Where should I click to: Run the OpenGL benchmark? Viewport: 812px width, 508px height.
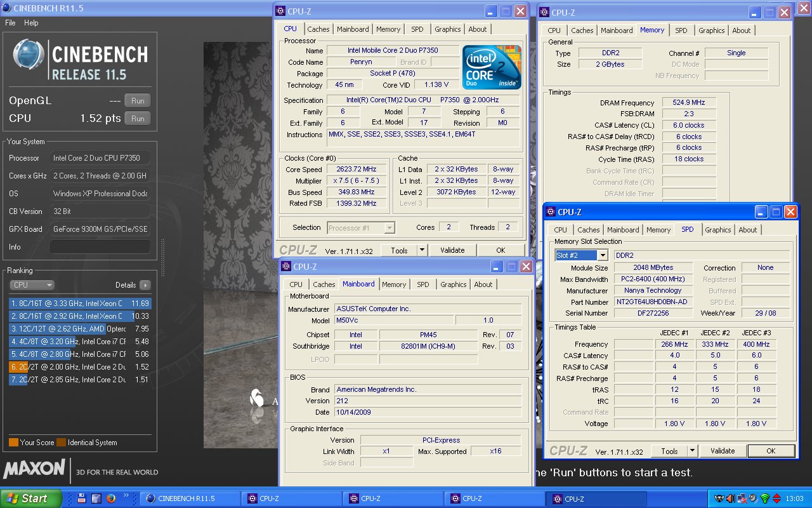pyautogui.click(x=138, y=100)
